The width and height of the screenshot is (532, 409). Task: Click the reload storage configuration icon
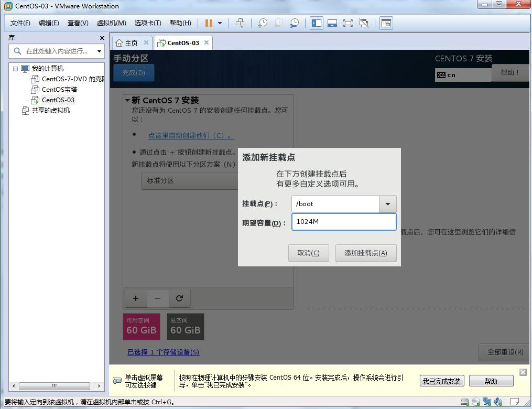[179, 298]
